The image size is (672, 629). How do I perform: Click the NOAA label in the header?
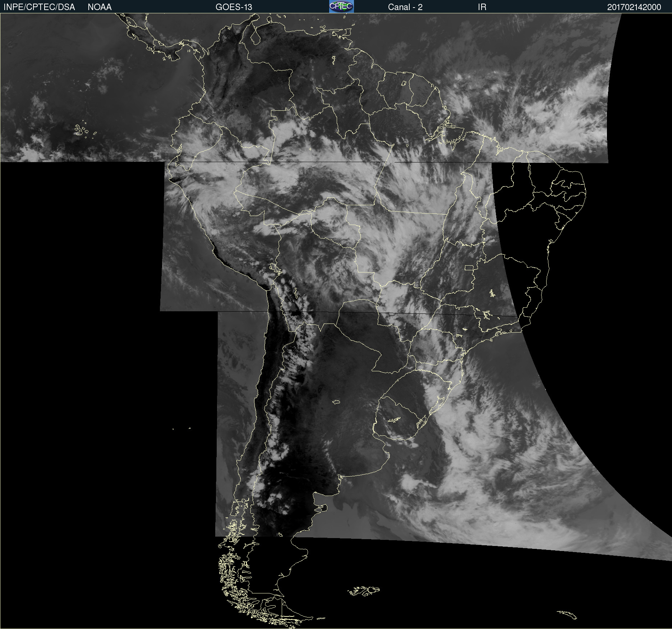coord(100,7)
